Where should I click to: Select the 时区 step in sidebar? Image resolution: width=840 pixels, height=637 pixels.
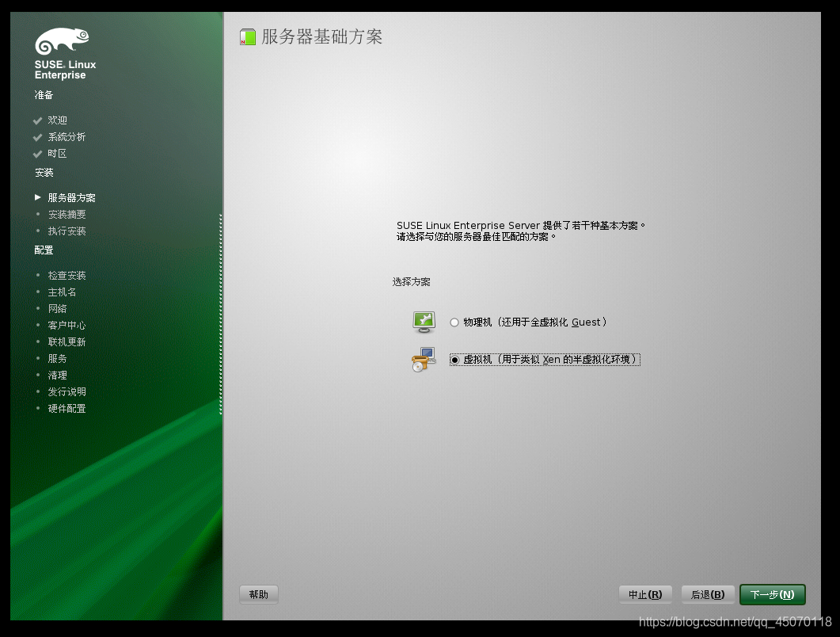click(57, 154)
